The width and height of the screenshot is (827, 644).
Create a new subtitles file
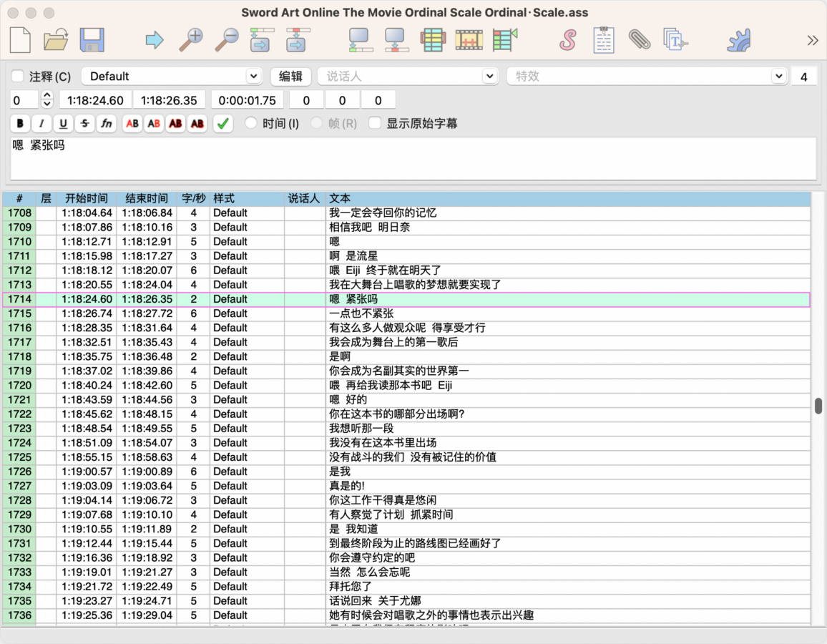(21, 40)
